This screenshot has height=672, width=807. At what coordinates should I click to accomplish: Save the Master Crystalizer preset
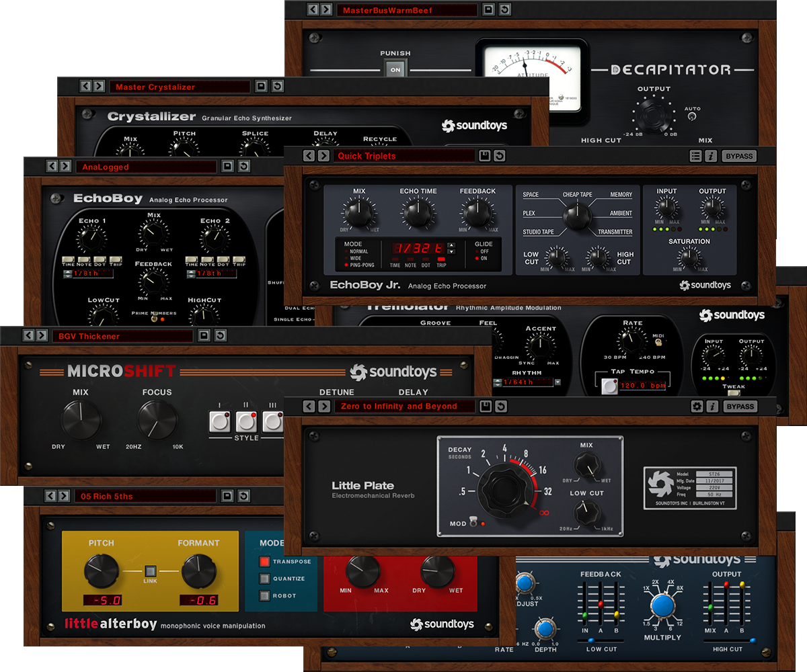262,87
